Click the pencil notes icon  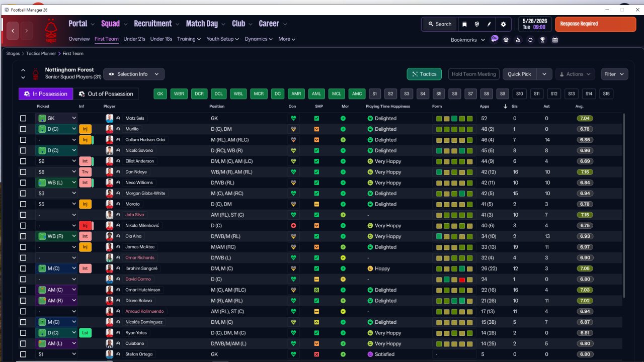click(x=489, y=24)
